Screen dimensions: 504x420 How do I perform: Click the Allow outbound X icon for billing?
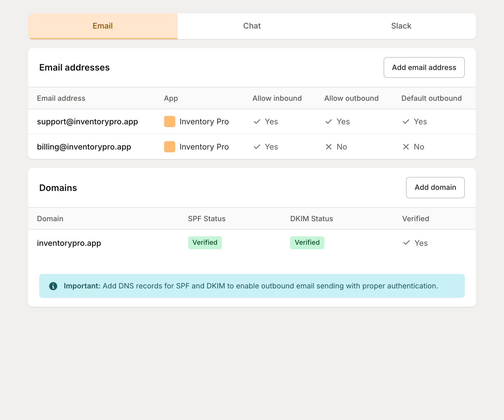329,147
